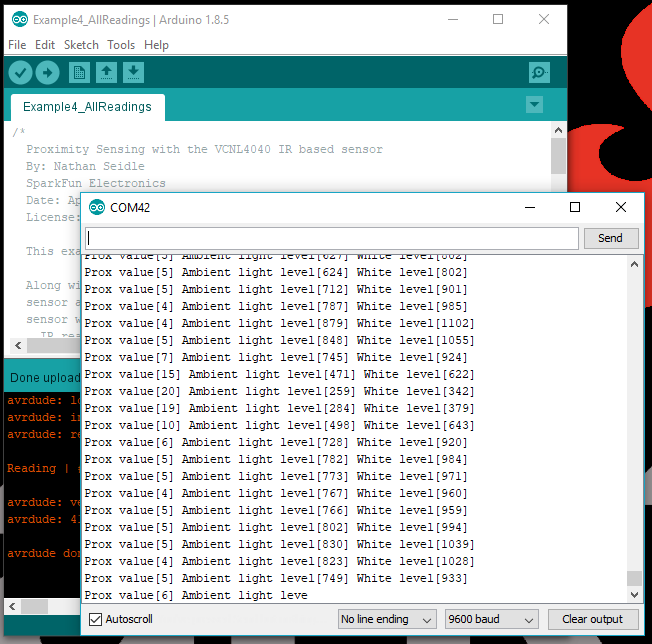Image resolution: width=652 pixels, height=644 pixels.
Task: Click the code editor scrollbar up arrow
Action: coord(558,130)
